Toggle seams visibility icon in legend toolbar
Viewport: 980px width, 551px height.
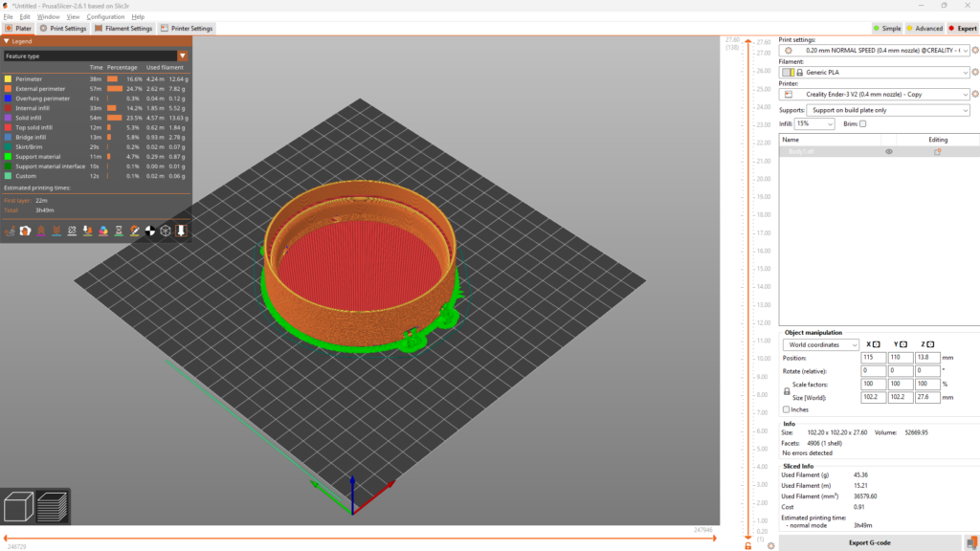tap(72, 231)
